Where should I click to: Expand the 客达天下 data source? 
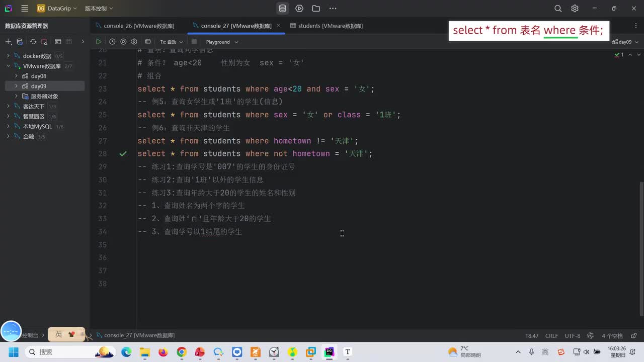9,106
